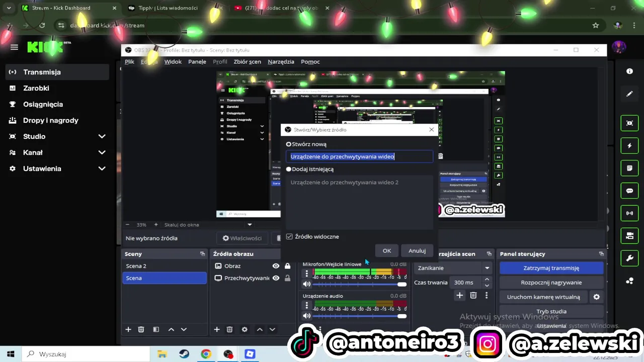This screenshot has width=644, height=362.
Task: Bookmark page with star icon in Chrome
Action: 596,25
